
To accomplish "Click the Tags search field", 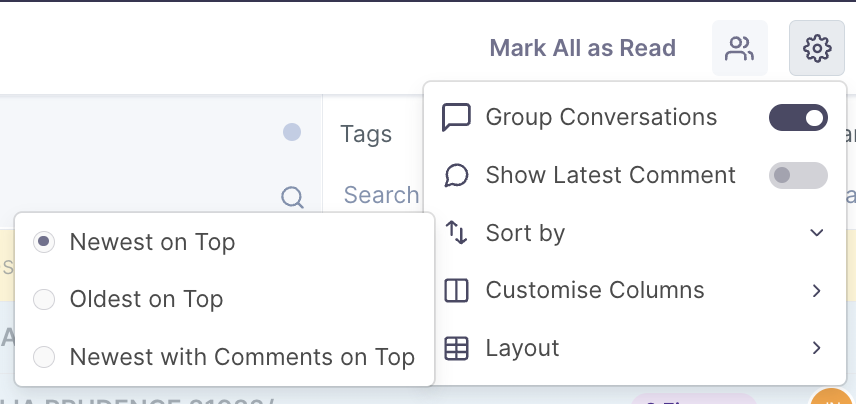I will click(381, 195).
